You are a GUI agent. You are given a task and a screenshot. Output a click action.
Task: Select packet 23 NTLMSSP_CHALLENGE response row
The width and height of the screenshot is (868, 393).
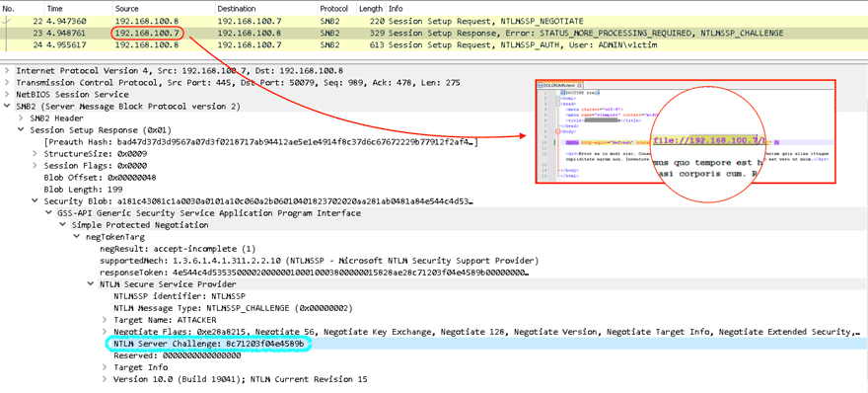point(434,34)
